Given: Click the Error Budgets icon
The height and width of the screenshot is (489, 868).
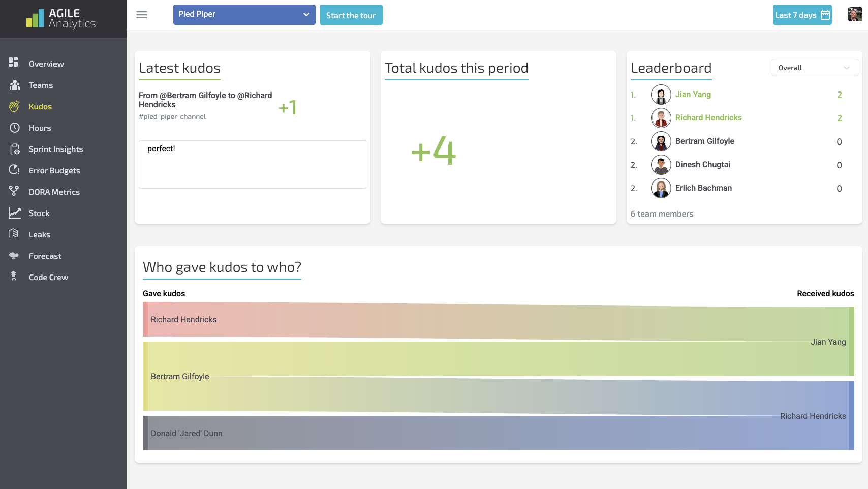Looking at the screenshot, I should [x=14, y=170].
